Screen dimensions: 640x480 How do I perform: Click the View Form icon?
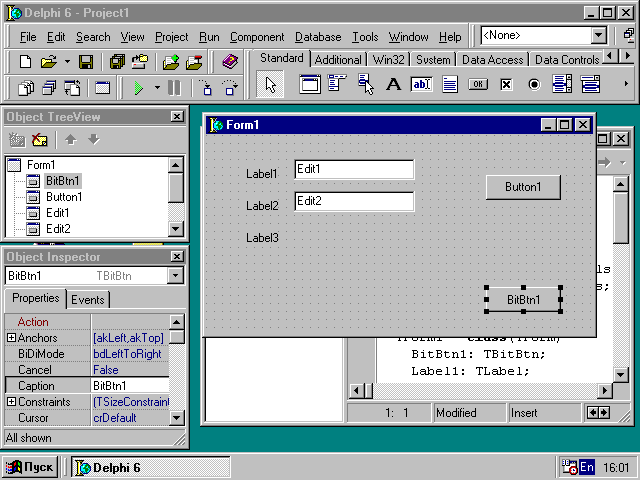tap(49, 88)
